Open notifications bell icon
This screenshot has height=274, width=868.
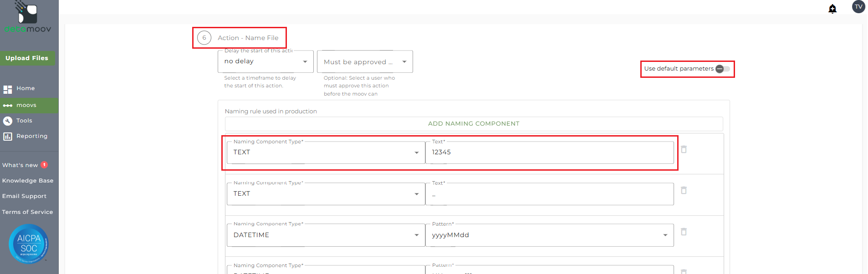(832, 9)
